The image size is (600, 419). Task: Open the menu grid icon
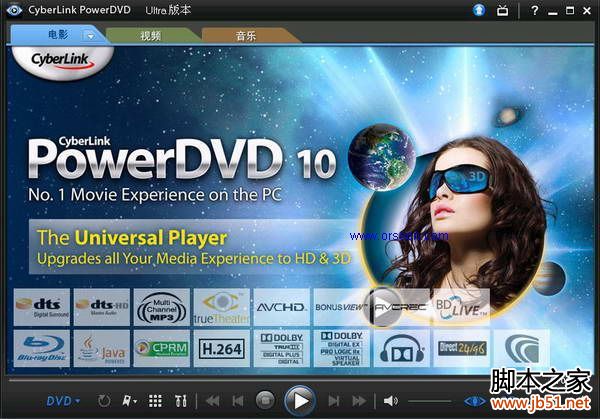[155, 401]
